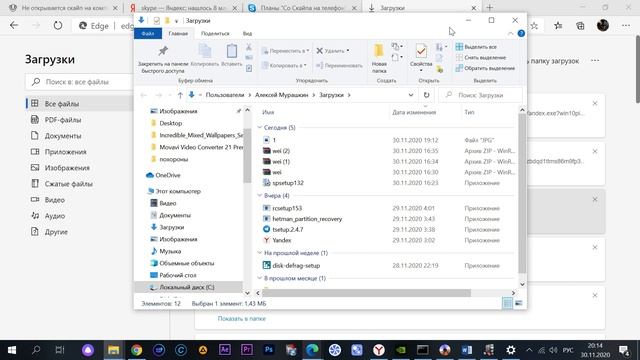Screen dimensions: 640x360
Task: Click Edge downloads search box
Action: [80, 82]
